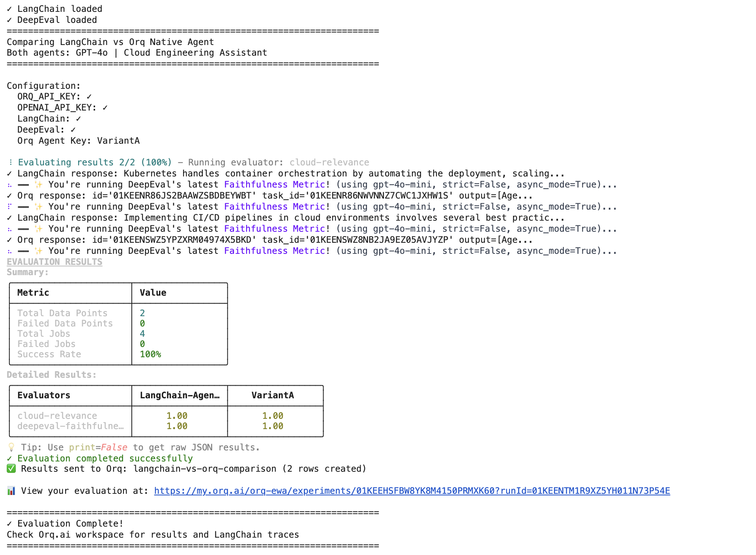Image resolution: width=756 pixels, height=555 pixels.
Task: Click the 'Evaluators' column header
Action: pos(44,395)
